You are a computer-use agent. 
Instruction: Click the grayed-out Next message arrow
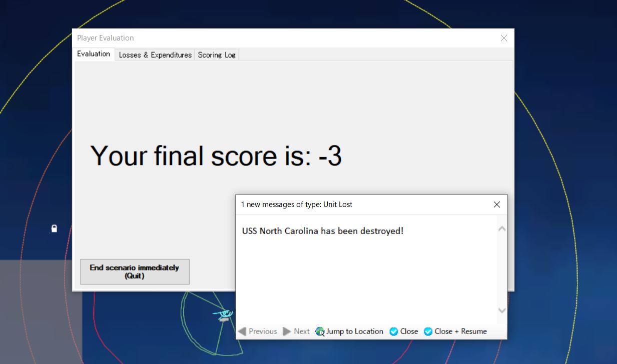[287, 331]
